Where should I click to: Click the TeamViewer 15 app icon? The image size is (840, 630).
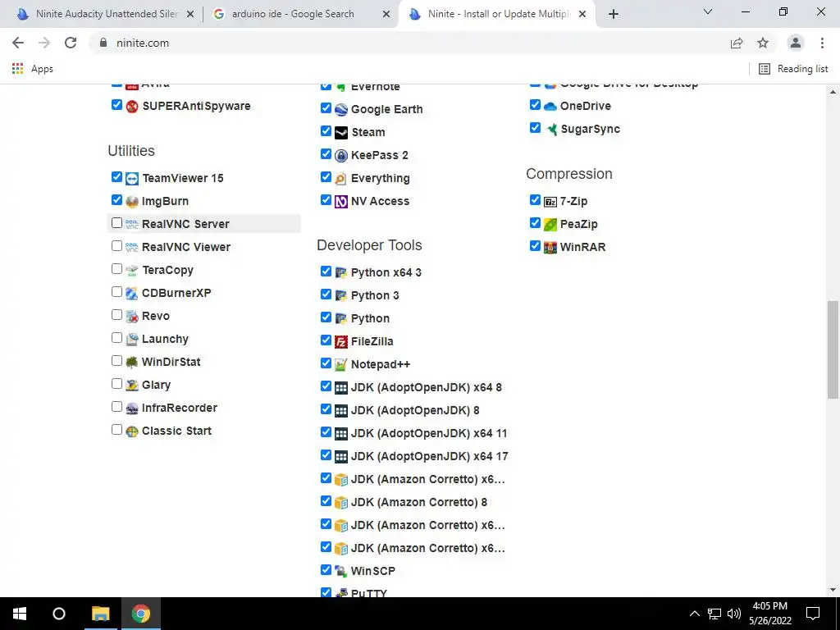(132, 178)
